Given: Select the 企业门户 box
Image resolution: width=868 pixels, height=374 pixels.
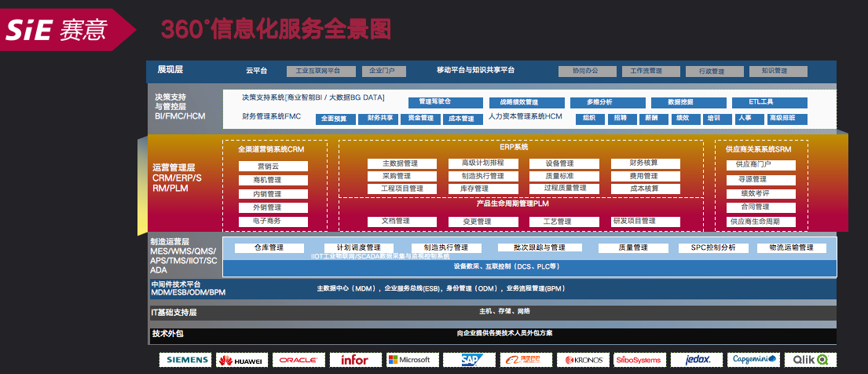Looking at the screenshot, I should point(383,71).
